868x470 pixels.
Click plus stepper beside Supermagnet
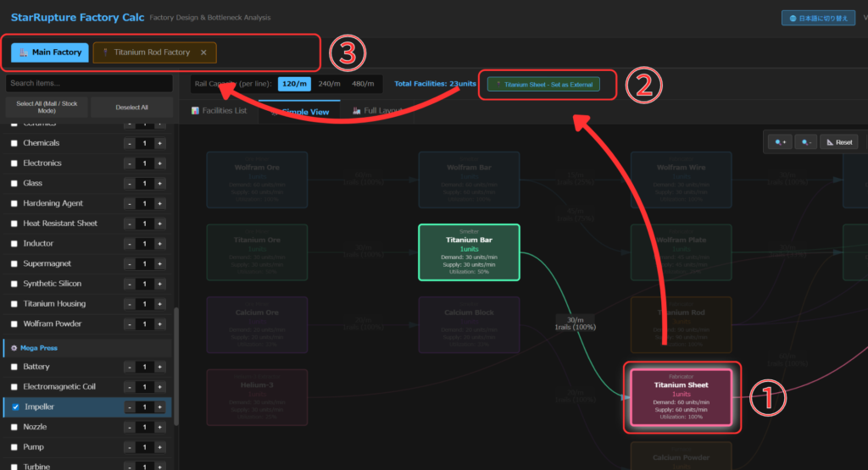pyautogui.click(x=160, y=263)
